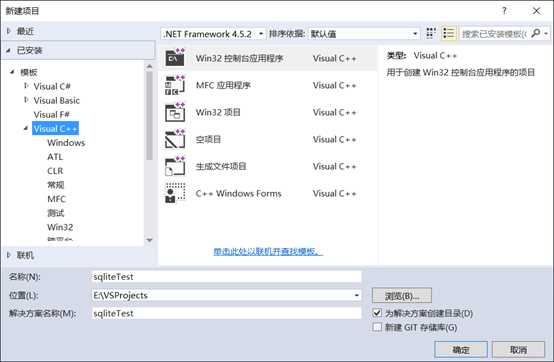Image resolution: width=554 pixels, height=362 pixels.
Task: Select the 'MFC 应用程序' template name
Action: click(223, 85)
